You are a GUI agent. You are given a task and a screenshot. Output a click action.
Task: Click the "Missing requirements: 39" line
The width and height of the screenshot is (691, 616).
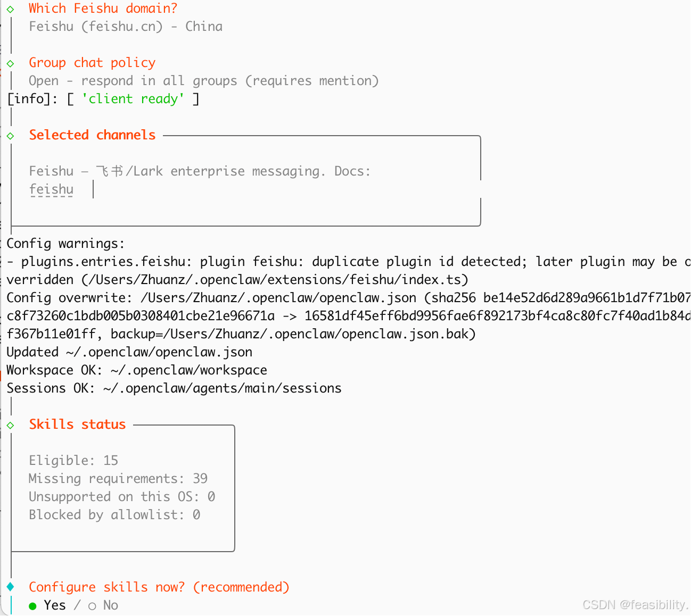pos(118,479)
